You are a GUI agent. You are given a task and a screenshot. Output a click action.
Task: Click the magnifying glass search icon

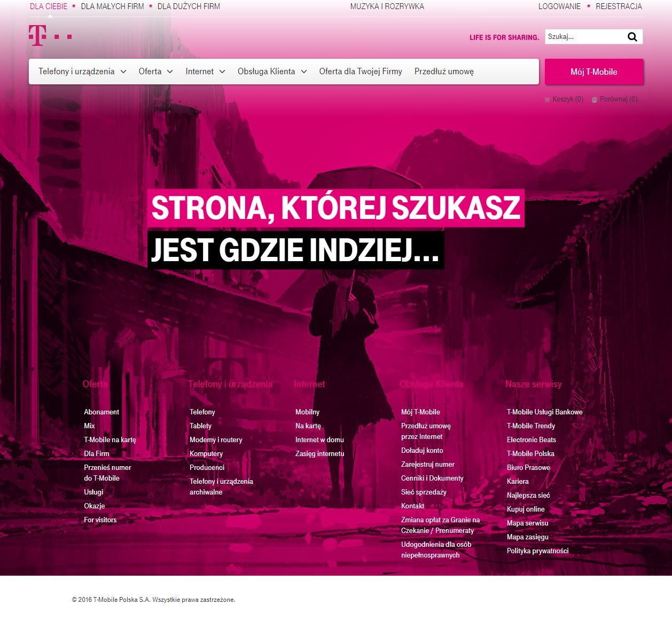pyautogui.click(x=632, y=37)
